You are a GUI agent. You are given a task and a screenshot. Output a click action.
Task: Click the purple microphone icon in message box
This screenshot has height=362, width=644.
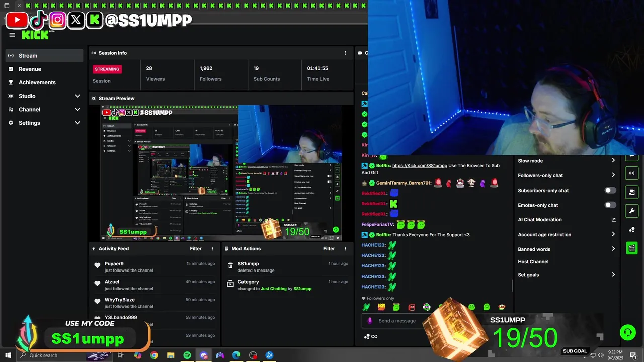click(370, 321)
